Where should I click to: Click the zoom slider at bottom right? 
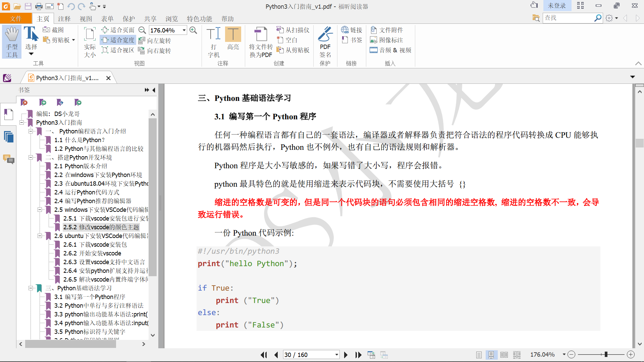point(606,354)
